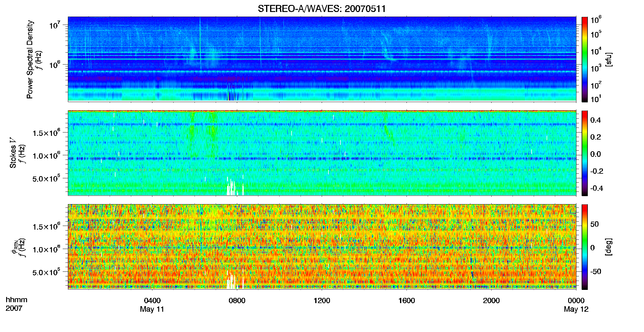This screenshot has width=644, height=332.
Task: Click the -50 value on degrees colorbar
Action: pyautogui.click(x=595, y=271)
